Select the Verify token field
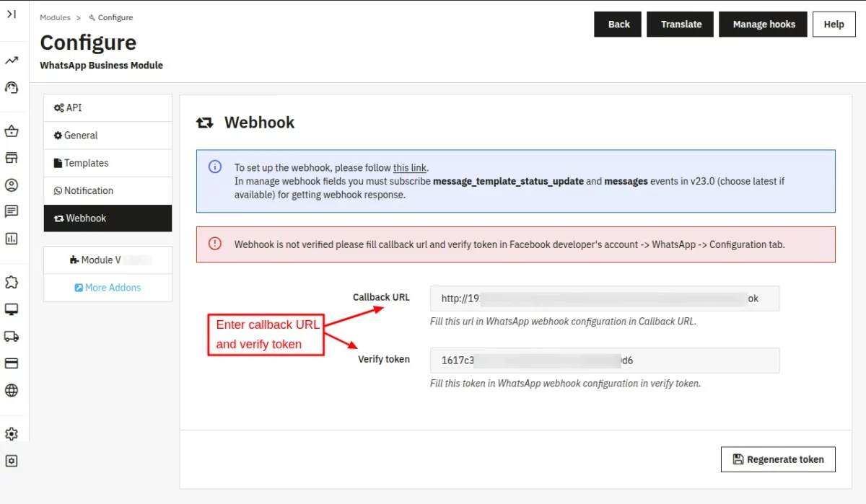Screen dimensions: 866x504 click(605, 360)
